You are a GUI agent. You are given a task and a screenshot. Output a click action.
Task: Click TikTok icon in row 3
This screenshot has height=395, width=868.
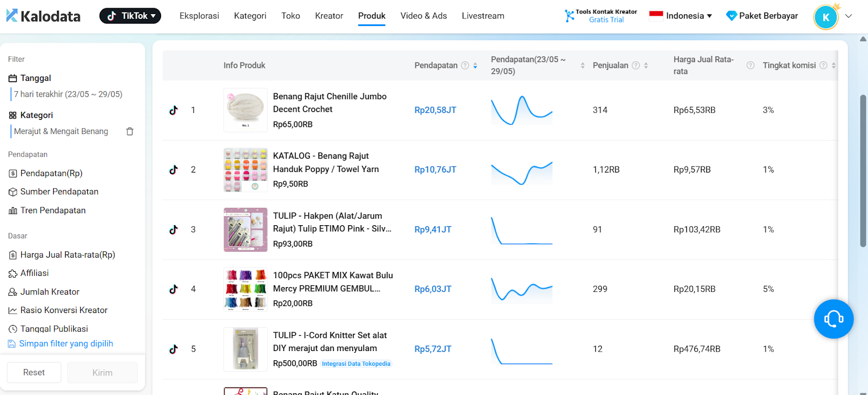[174, 230]
